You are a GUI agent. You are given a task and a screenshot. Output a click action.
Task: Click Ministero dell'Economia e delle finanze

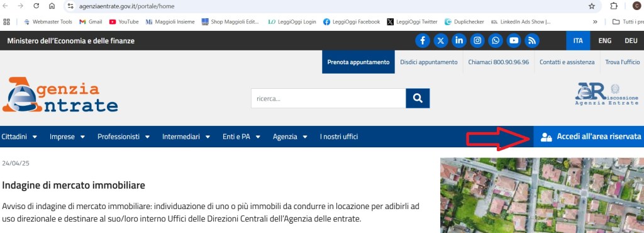point(70,41)
